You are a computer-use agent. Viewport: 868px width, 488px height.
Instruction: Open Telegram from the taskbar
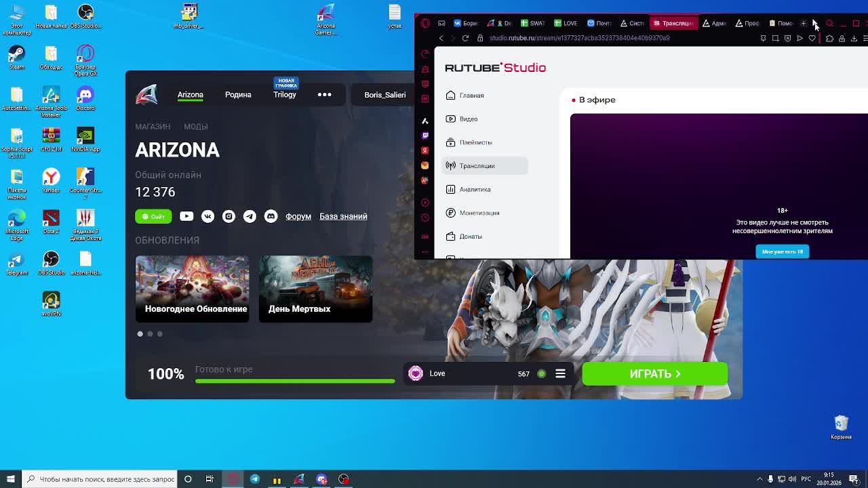pos(254,479)
